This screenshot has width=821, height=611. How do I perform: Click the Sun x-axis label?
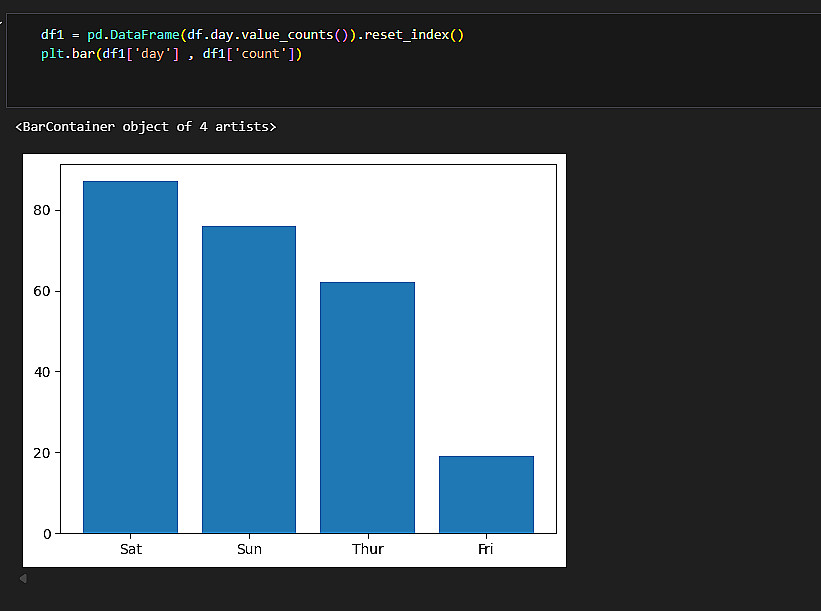tap(249, 549)
